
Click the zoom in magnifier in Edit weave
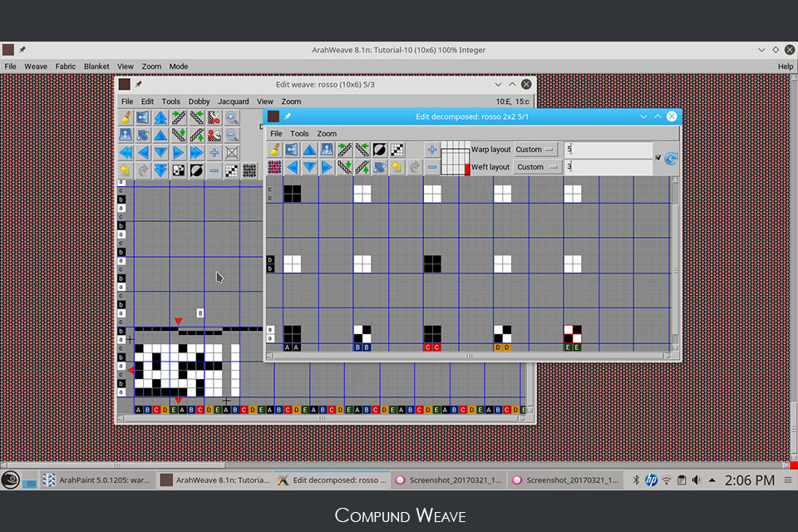[x=232, y=118]
